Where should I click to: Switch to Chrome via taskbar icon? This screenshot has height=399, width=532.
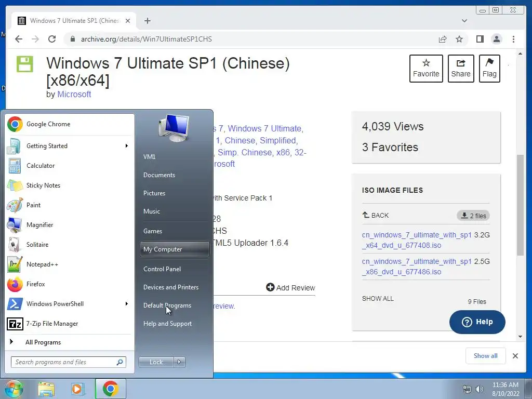click(111, 389)
